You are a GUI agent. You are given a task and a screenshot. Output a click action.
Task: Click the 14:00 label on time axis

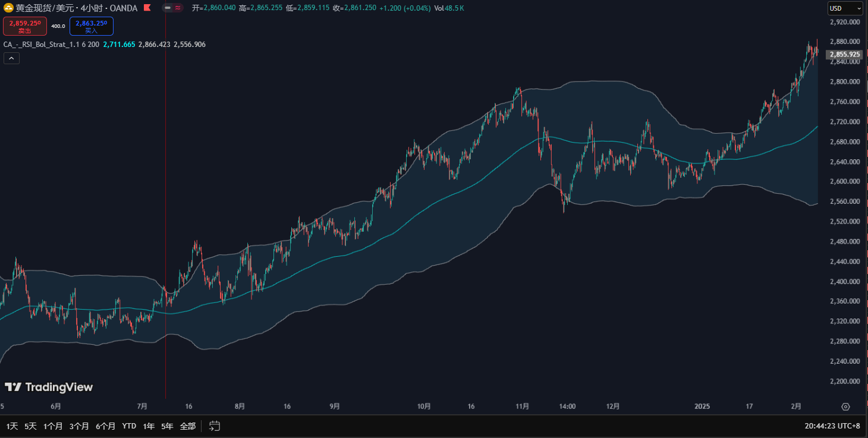click(x=567, y=407)
